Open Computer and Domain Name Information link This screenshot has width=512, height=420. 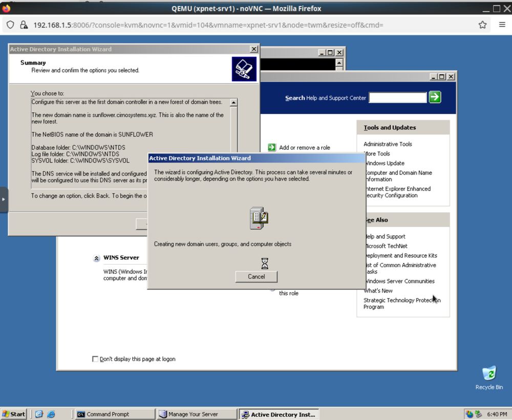(x=399, y=176)
